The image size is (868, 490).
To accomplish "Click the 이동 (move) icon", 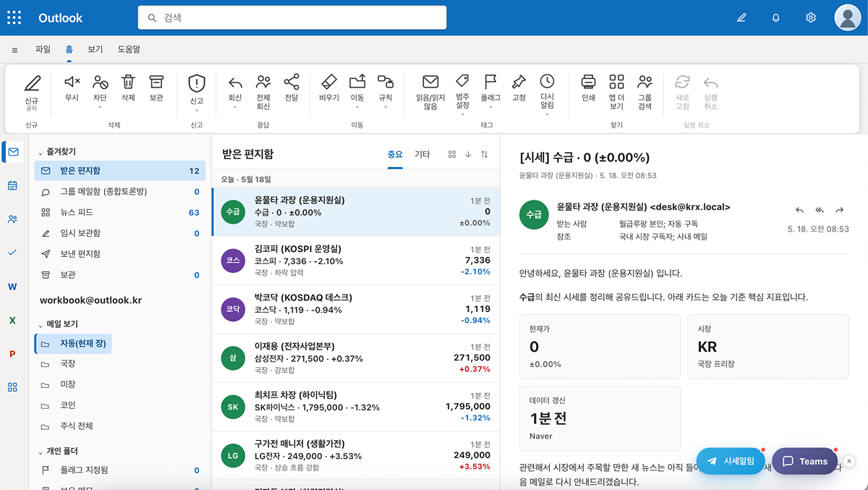I will click(357, 82).
